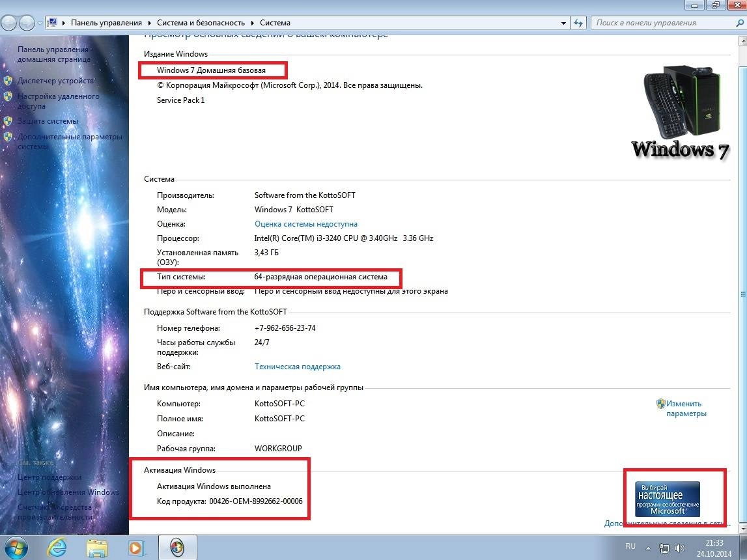This screenshot has height=560, width=747.
Task: Open Счетчики и средства производительности link
Action: [x=55, y=512]
